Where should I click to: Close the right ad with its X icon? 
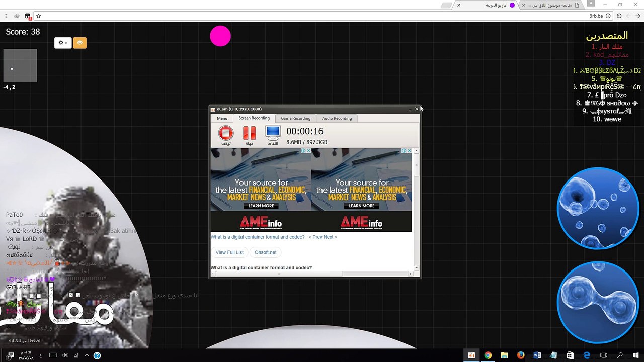click(x=409, y=151)
